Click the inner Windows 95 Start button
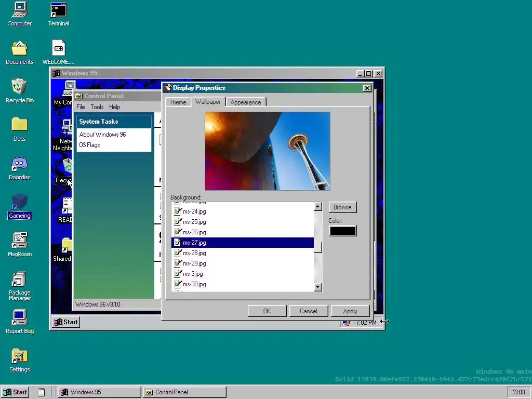 click(x=66, y=322)
